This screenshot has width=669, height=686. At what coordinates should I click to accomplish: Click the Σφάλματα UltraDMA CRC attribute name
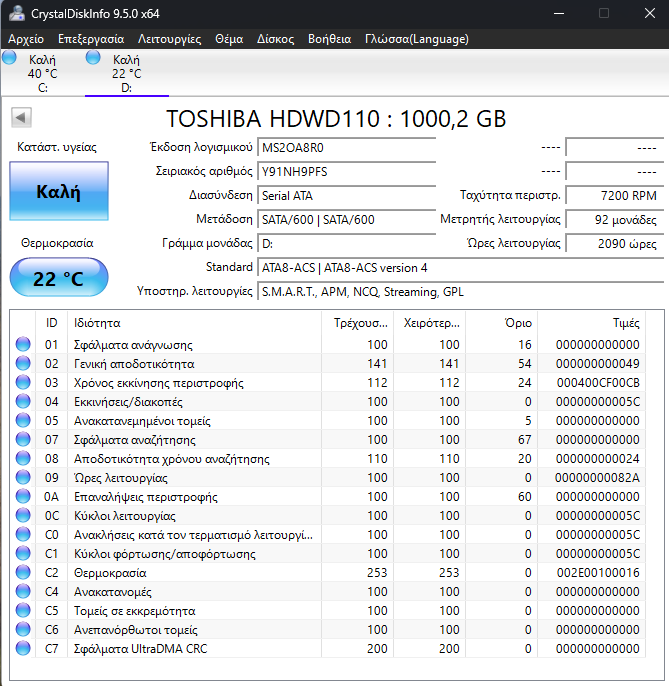click(x=140, y=649)
